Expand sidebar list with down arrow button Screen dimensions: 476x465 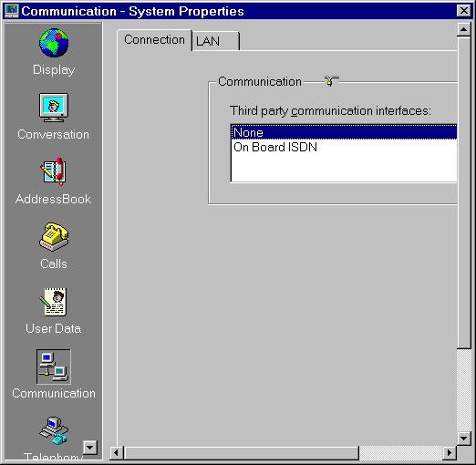coord(90,448)
